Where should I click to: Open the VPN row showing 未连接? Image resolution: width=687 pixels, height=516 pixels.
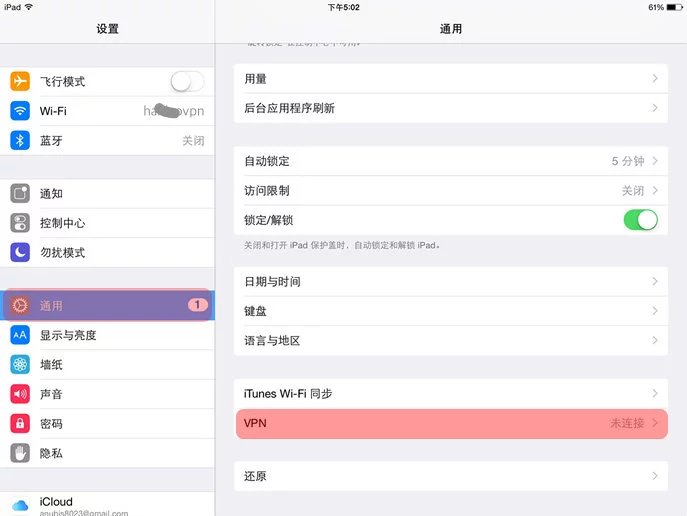(x=450, y=424)
